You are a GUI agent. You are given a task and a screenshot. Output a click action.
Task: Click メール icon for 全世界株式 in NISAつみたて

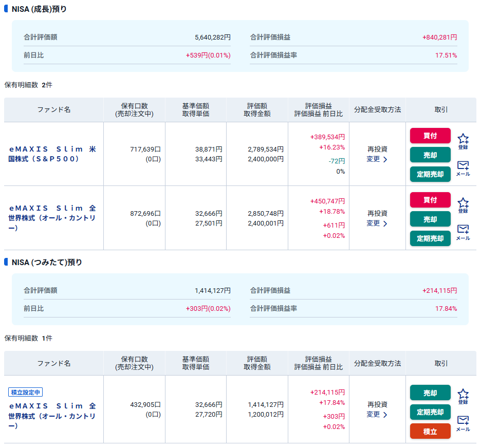[x=463, y=423]
